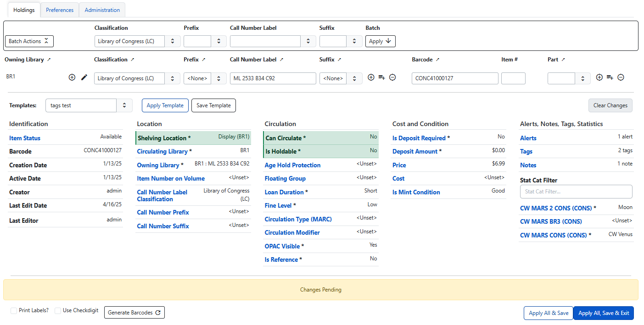644x325 pixels.
Task: Expand the Owning Library column arrow icon
Action: 49,60
